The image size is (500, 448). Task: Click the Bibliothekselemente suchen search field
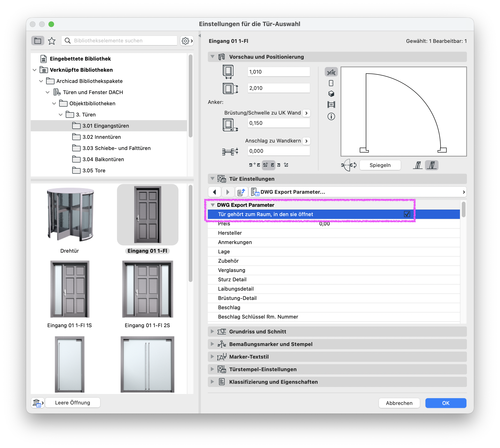119,41
